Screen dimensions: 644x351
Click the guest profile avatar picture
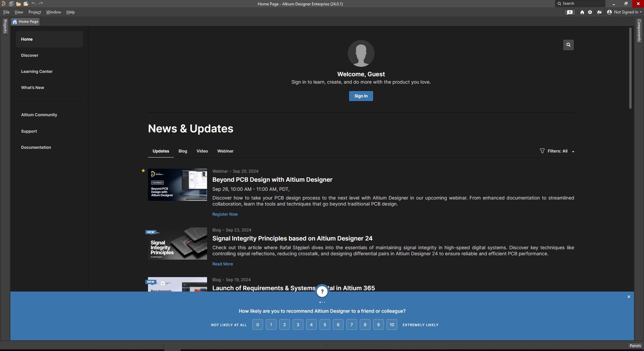point(361,53)
